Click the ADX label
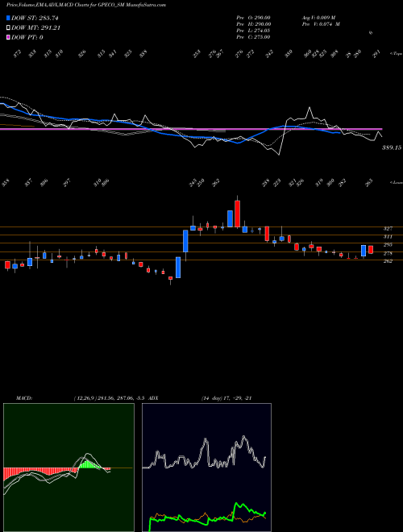The width and height of the screenshot is (403, 532). pos(153,398)
